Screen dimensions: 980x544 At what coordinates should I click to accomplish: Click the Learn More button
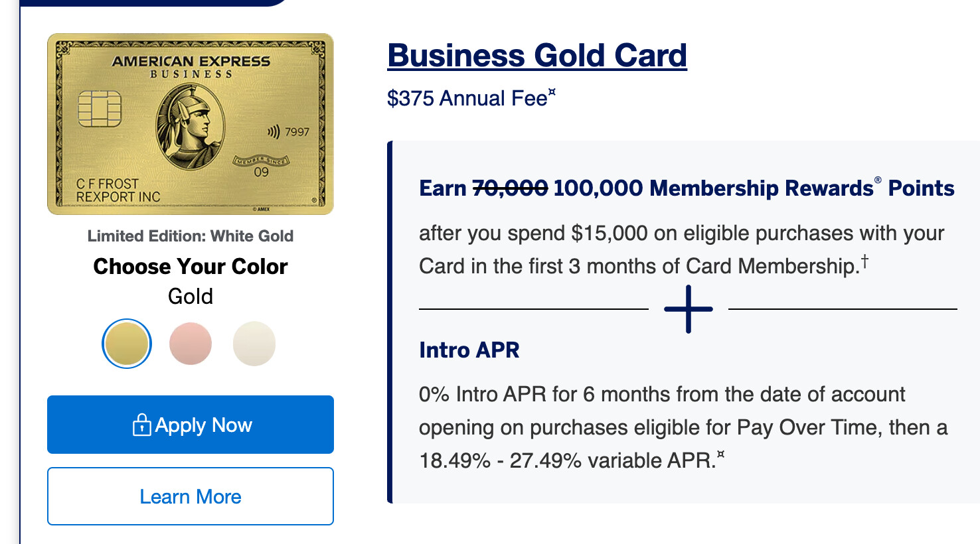pos(191,496)
